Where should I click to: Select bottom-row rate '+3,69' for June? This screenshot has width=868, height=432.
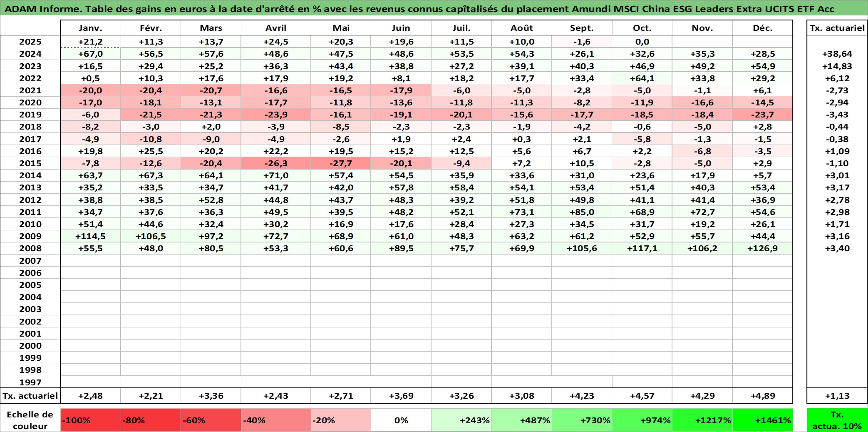tap(401, 396)
